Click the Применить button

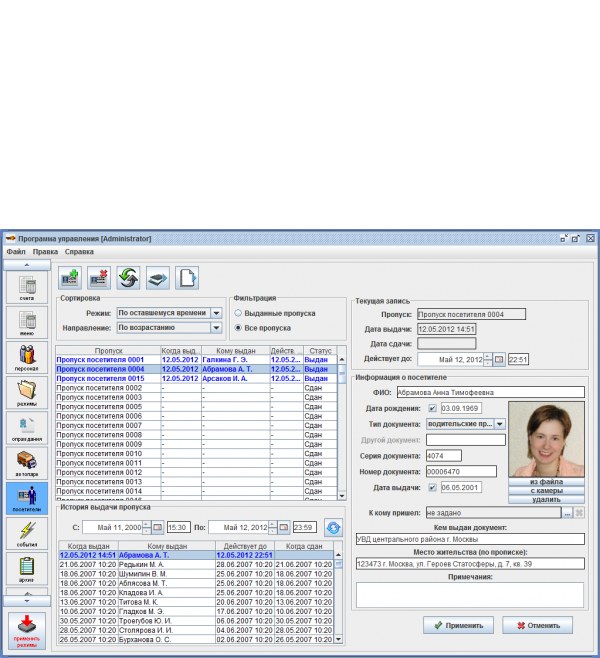click(x=458, y=625)
